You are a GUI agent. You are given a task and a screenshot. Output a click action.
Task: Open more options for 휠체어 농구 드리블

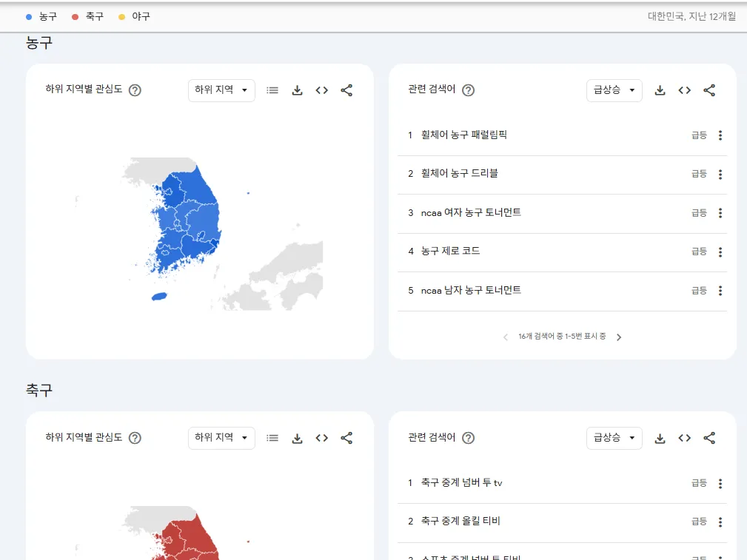[720, 175]
